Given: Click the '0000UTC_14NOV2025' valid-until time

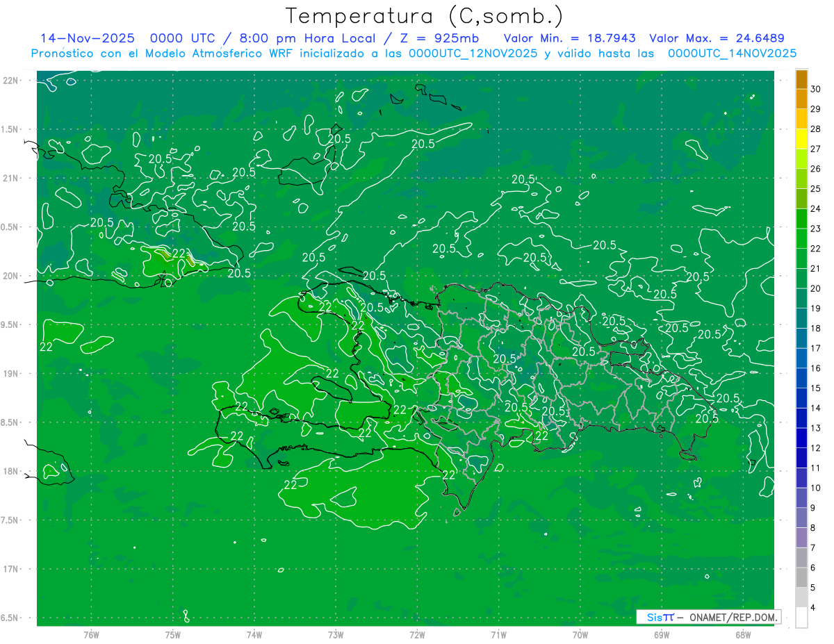Looking at the screenshot, I should click(x=732, y=53).
